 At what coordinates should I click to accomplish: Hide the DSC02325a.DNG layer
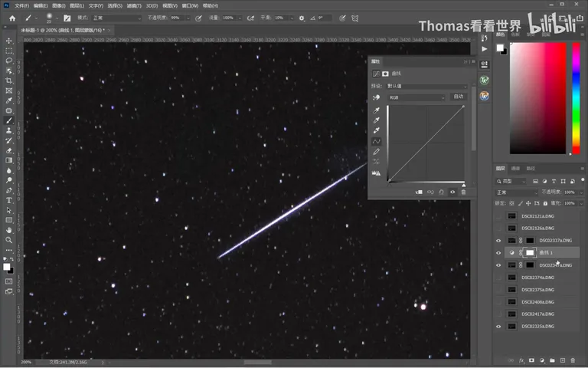click(x=498, y=327)
